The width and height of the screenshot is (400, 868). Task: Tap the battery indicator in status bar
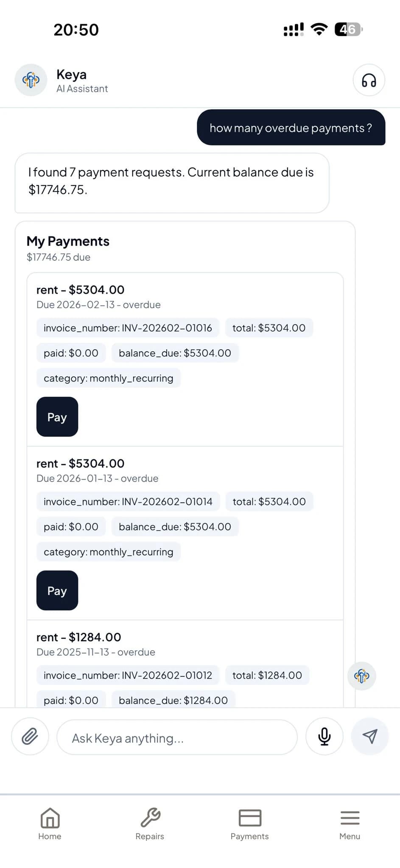pos(349,29)
